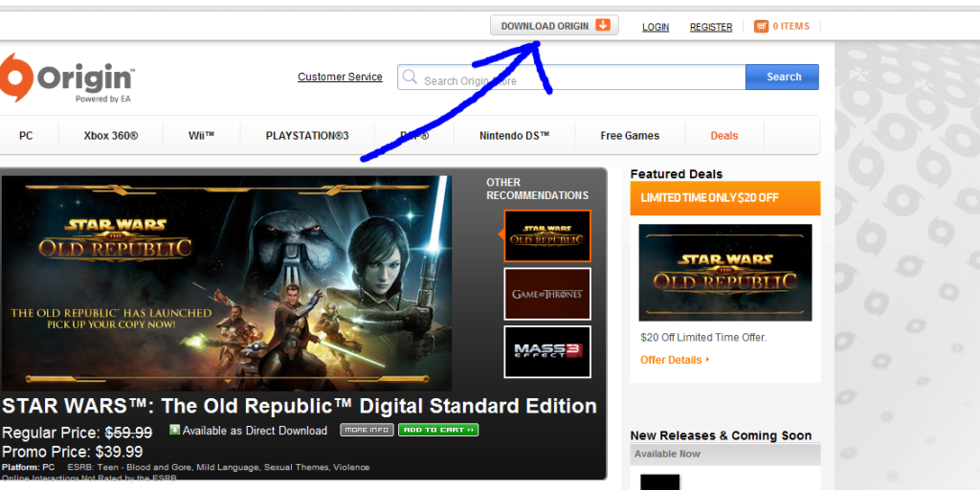Click the shopping cart icon

pyautogui.click(x=761, y=26)
